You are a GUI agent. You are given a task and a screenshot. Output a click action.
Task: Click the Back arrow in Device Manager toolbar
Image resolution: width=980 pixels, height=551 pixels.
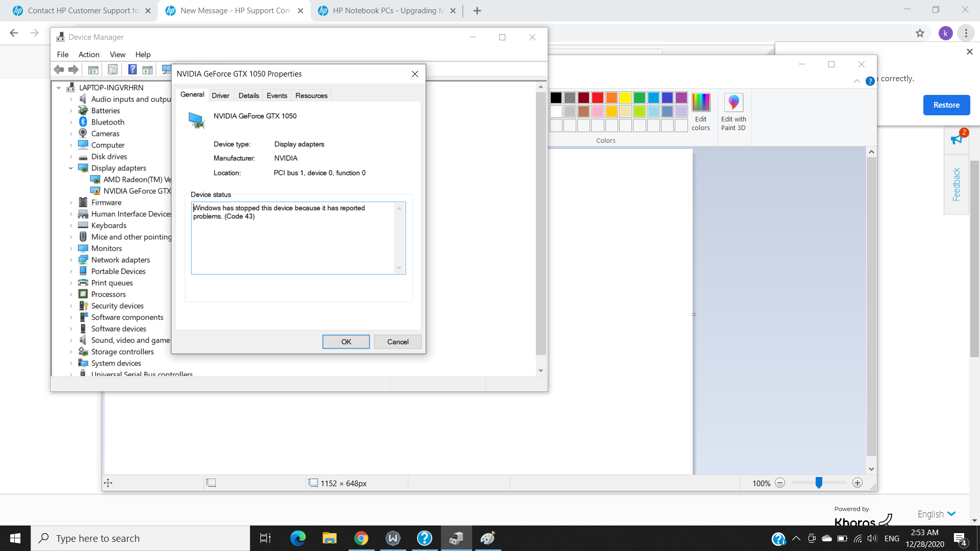59,69
